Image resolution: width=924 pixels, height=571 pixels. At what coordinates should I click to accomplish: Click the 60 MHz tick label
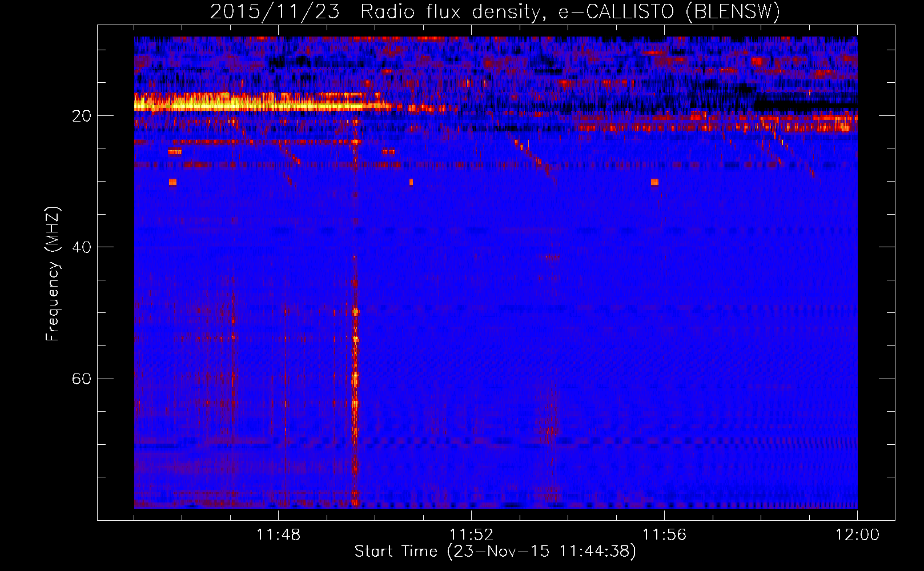(x=82, y=379)
